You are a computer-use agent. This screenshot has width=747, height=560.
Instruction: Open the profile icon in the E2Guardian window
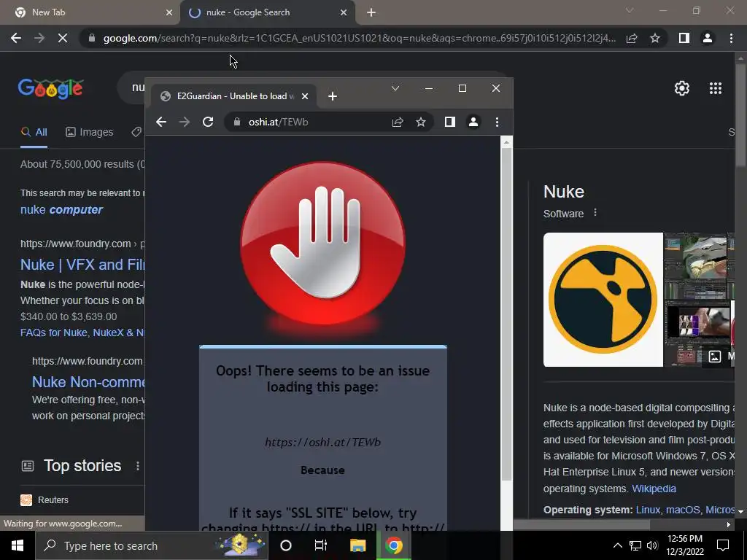pos(473,122)
